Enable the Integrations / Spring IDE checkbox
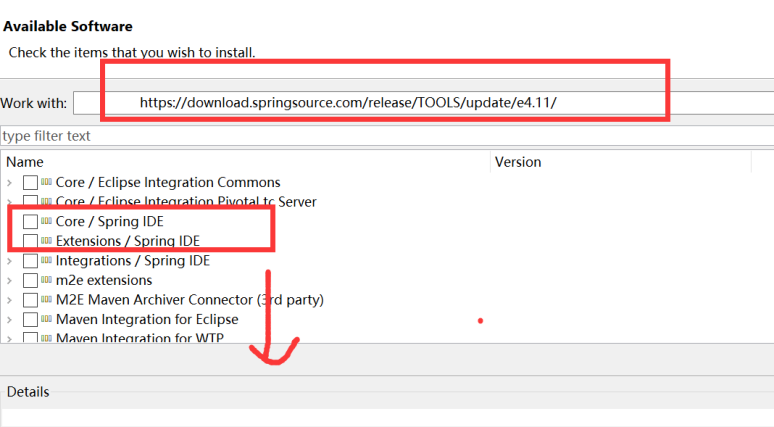This screenshot has width=774, height=427. click(30, 261)
